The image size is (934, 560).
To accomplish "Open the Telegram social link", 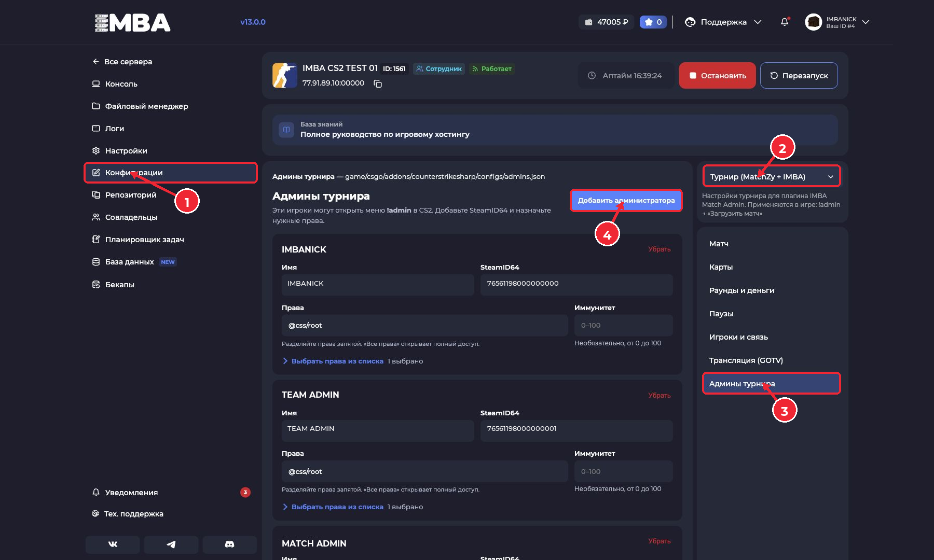I will point(171,544).
